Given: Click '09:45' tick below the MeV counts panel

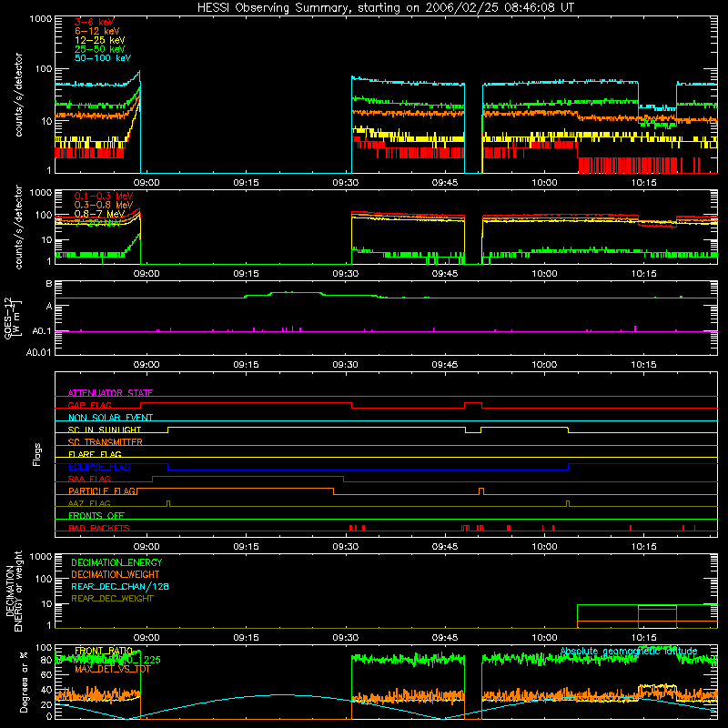Looking at the screenshot, I should tap(445, 274).
